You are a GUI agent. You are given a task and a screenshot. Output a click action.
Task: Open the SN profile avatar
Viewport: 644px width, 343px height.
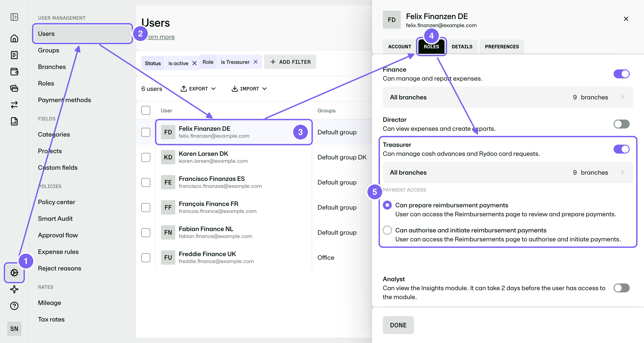tap(14, 328)
